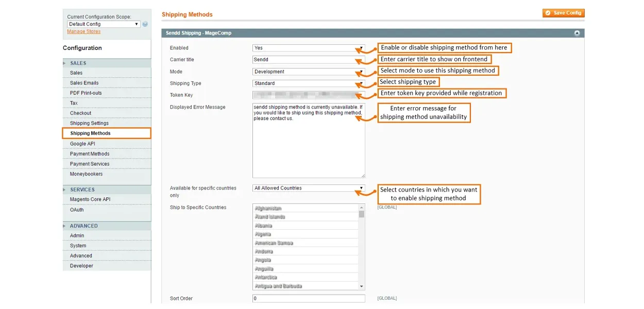Open the Developer settings under Advanced
Viewport: 644px width, 309px height.
(x=81, y=266)
